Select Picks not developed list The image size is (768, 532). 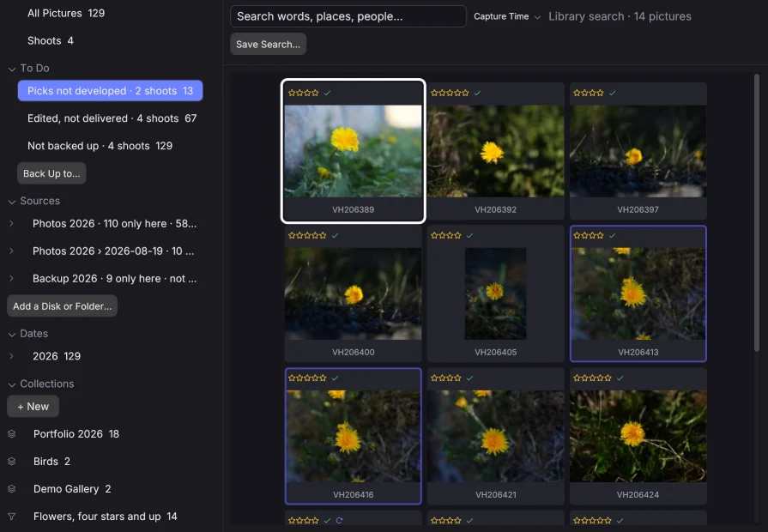click(x=110, y=91)
